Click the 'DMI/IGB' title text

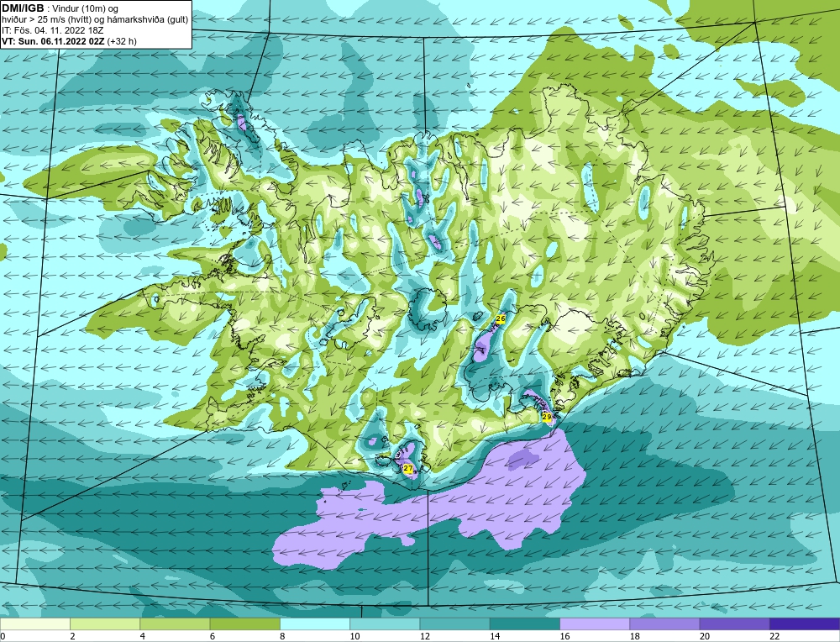click(x=23, y=8)
